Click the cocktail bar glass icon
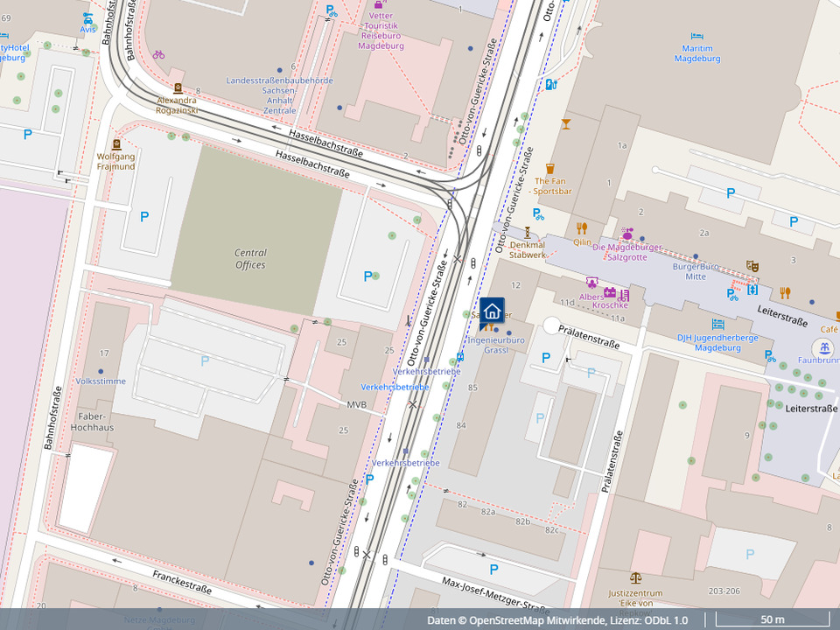The width and height of the screenshot is (840, 630). [566, 123]
